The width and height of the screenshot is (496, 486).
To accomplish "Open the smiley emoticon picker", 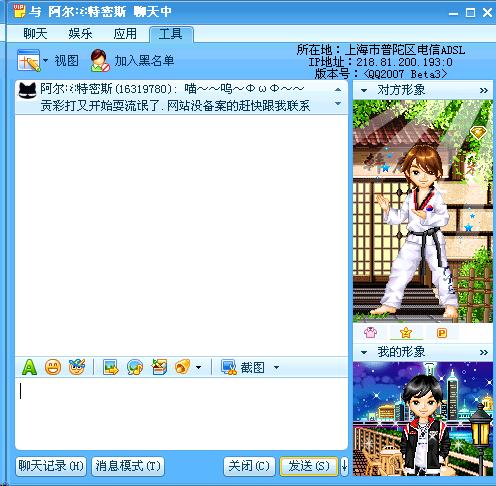I will pos(53,367).
